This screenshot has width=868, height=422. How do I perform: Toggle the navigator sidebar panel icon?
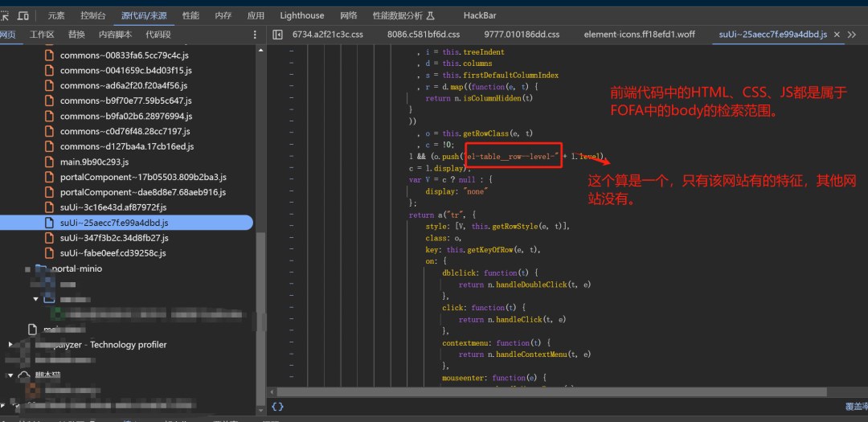click(x=278, y=35)
